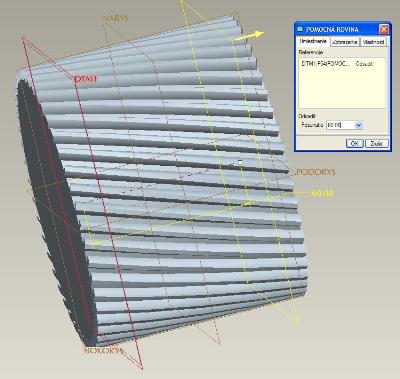400x379 pixels.
Task: Click the POMOCNÁ ROVINA title bar icon
Action: point(300,29)
